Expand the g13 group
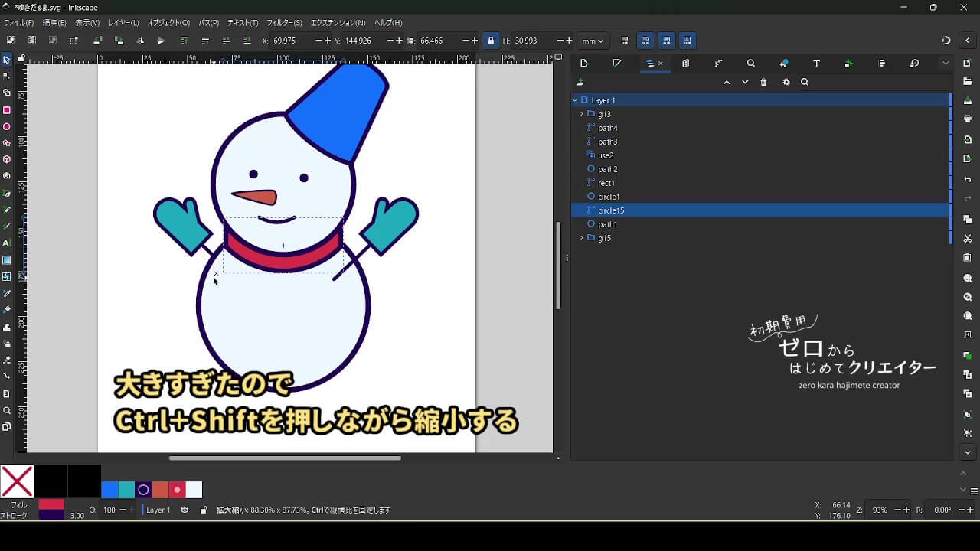Viewport: 980px width, 551px height. [x=582, y=114]
